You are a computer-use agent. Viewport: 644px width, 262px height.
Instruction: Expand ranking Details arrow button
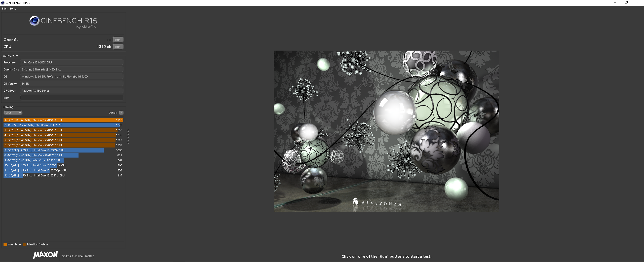pos(121,113)
